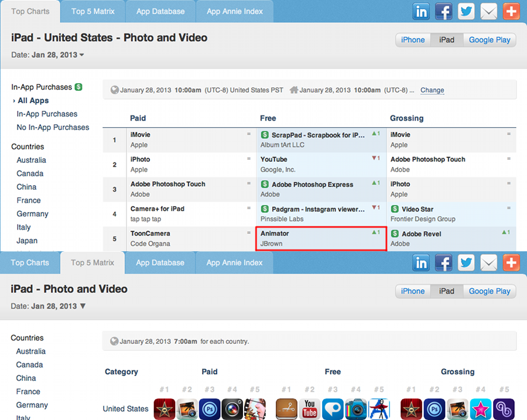Select iPad platform on Top 5 Matrix page
Image resolution: width=527 pixels, height=420 pixels.
pos(447,291)
